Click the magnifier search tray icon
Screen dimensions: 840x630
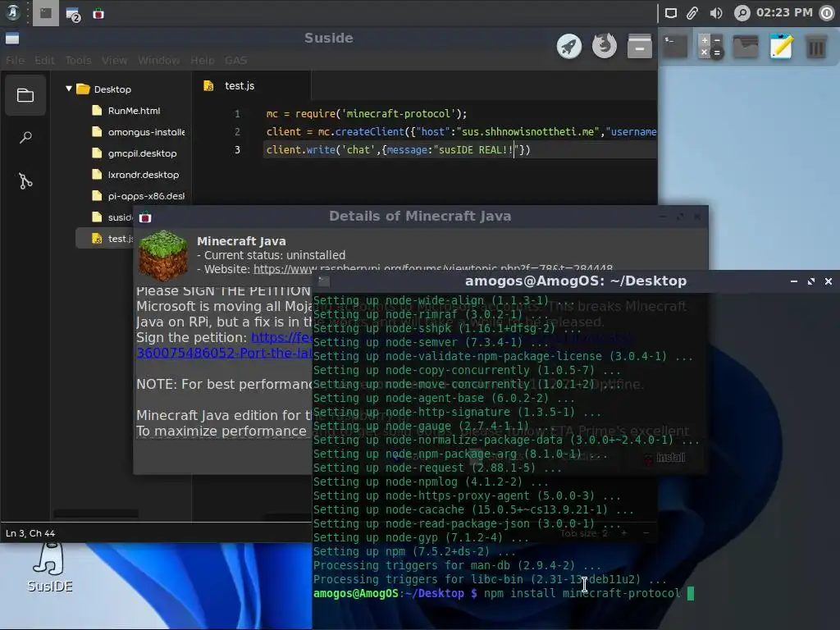pyautogui.click(x=742, y=13)
